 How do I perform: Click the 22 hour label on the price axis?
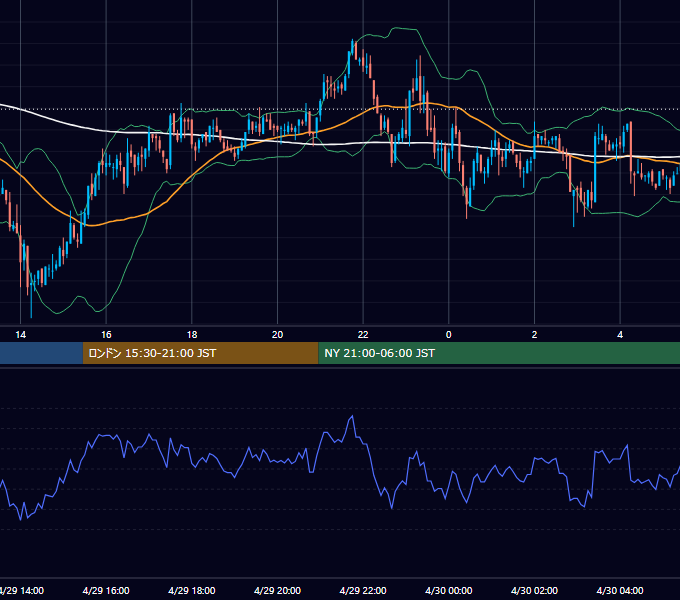click(363, 335)
